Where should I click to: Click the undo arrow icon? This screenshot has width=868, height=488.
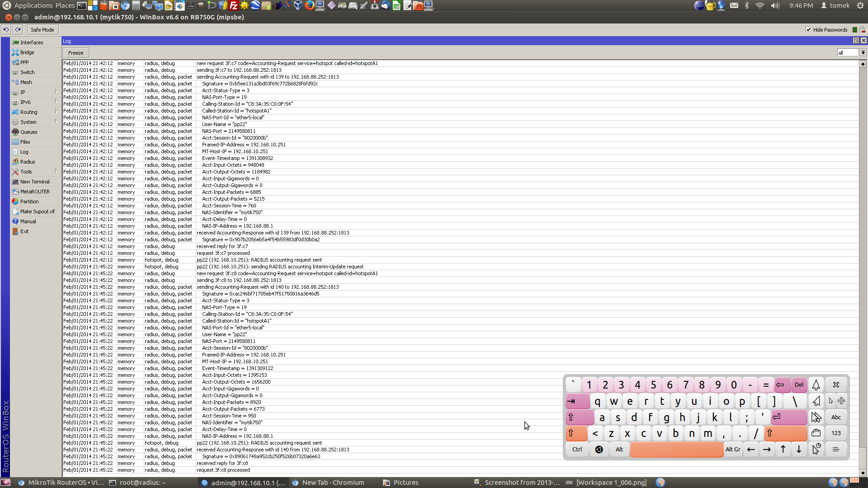pos(6,30)
